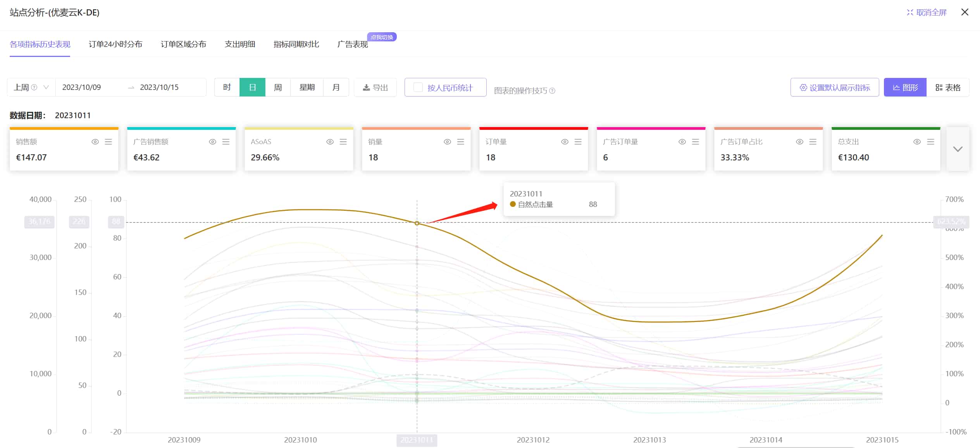Open menu icon on 订单量 card
Image resolution: width=980 pixels, height=448 pixels.
pos(578,142)
